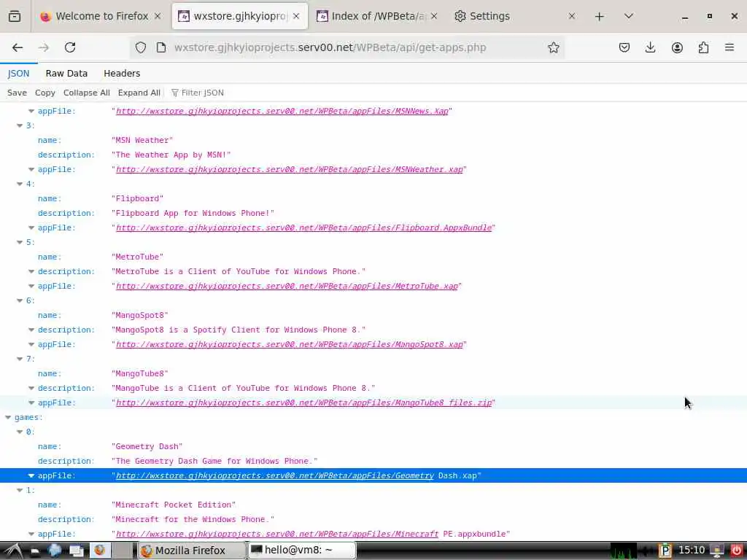
Task: Click Expand All
Action: pos(139,93)
